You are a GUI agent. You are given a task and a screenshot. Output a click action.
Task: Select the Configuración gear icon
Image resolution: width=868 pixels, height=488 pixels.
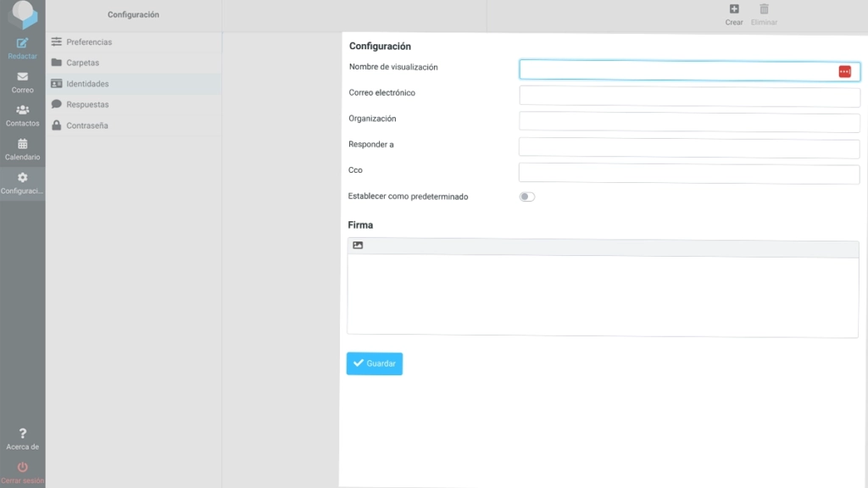pyautogui.click(x=22, y=178)
